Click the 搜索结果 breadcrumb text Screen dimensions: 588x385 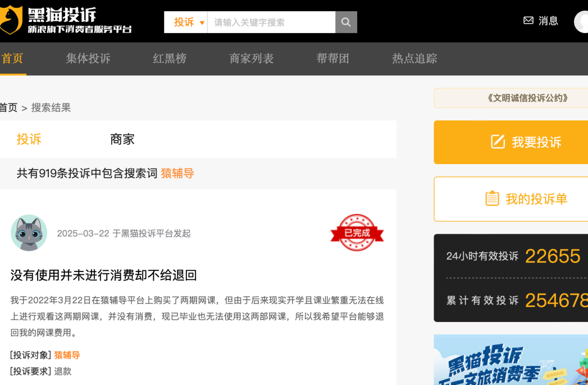click(x=51, y=108)
